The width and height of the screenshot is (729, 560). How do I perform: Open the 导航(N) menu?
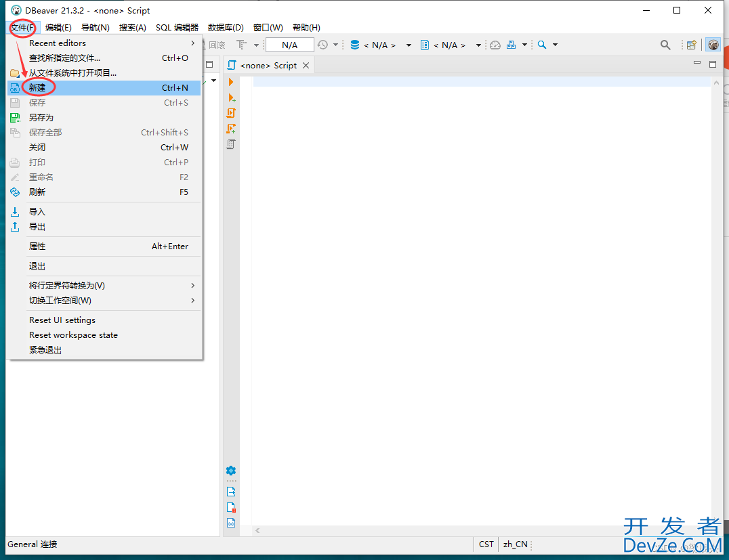(96, 27)
